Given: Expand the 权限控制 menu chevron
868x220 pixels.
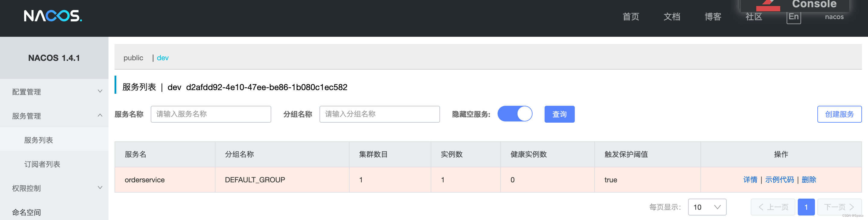Looking at the screenshot, I should pyautogui.click(x=100, y=188).
